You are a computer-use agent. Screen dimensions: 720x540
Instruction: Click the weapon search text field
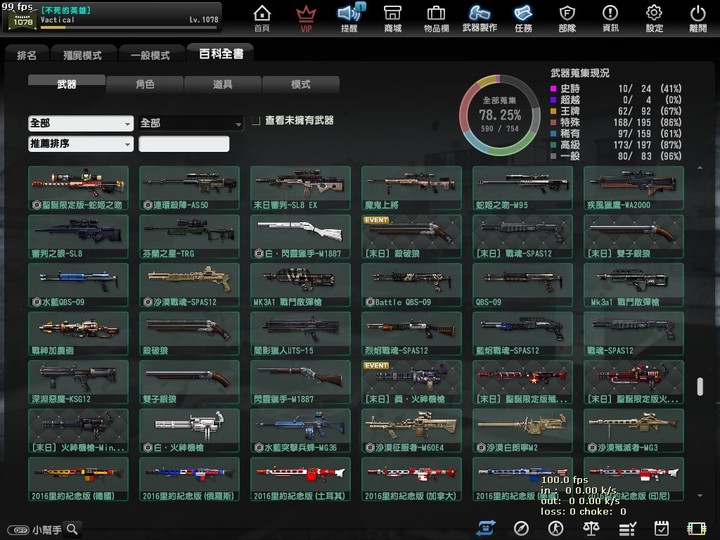184,144
